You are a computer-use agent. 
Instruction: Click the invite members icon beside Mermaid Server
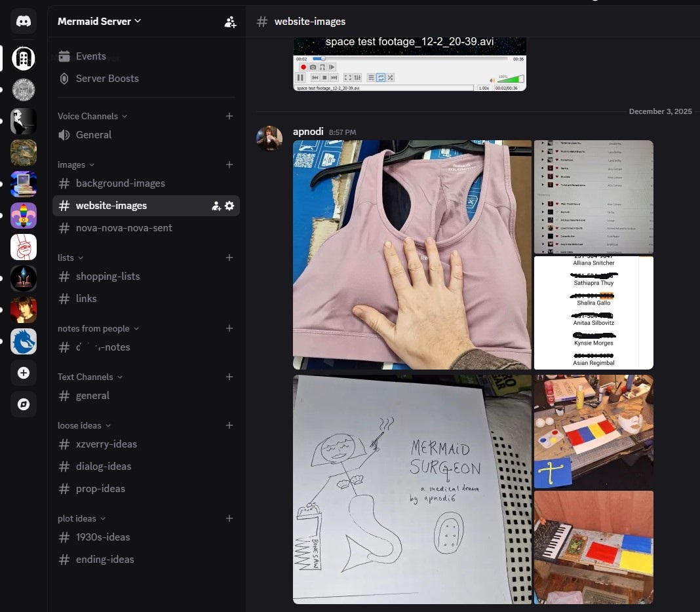[x=230, y=22]
